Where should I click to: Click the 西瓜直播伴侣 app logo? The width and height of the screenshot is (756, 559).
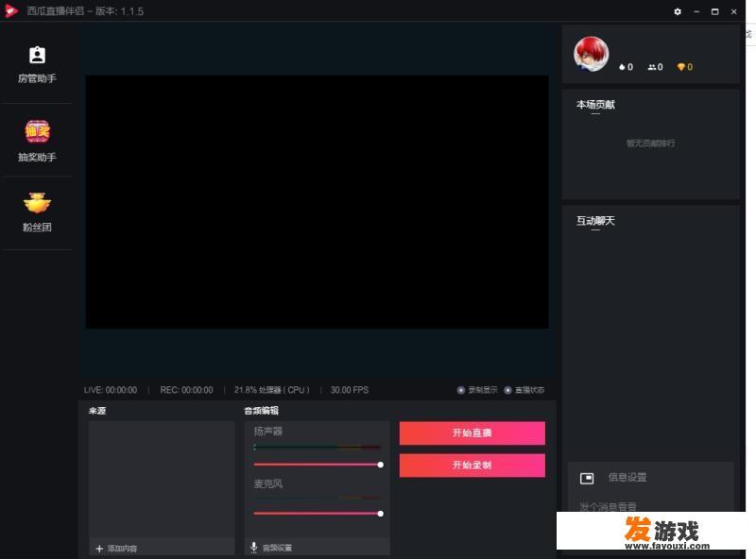[x=11, y=11]
